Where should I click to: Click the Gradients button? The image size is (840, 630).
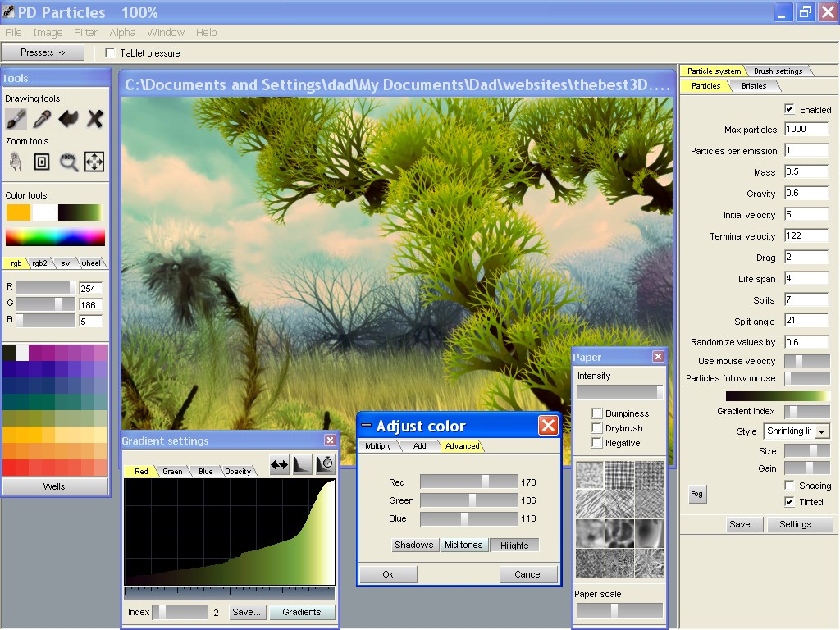(302, 612)
